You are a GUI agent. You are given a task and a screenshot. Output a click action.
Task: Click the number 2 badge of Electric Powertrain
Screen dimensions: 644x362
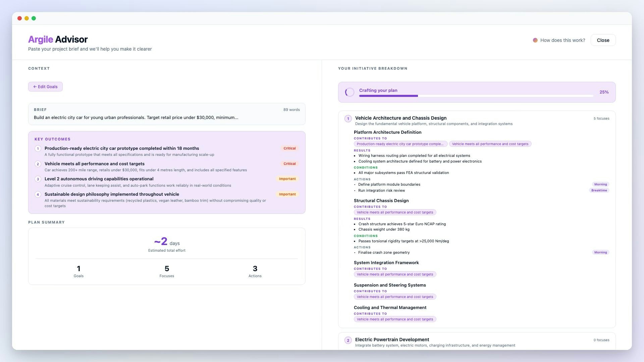coord(348,340)
